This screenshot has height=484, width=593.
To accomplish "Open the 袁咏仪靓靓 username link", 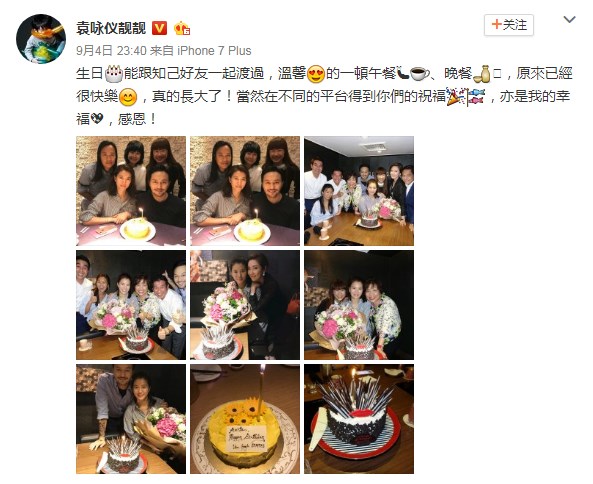I will coord(111,28).
